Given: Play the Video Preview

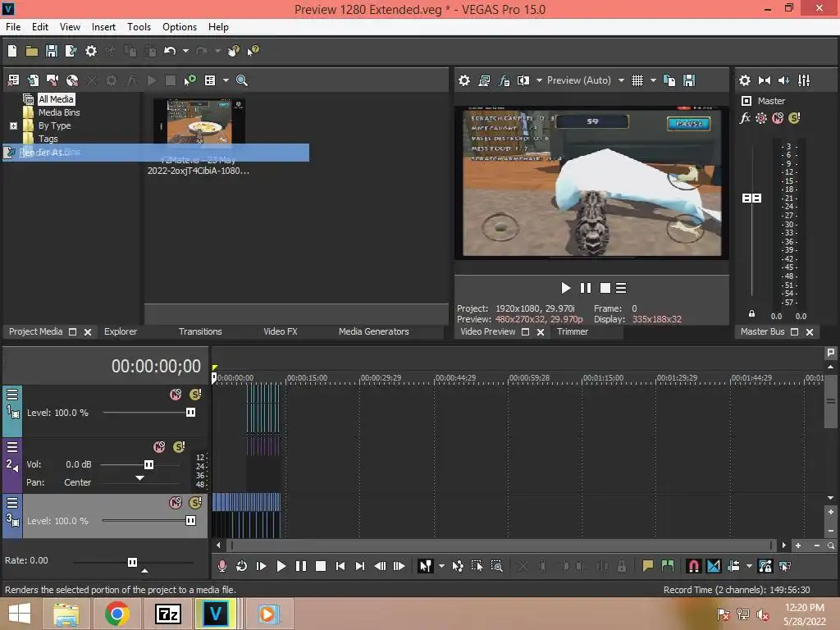Looking at the screenshot, I should click(x=566, y=288).
